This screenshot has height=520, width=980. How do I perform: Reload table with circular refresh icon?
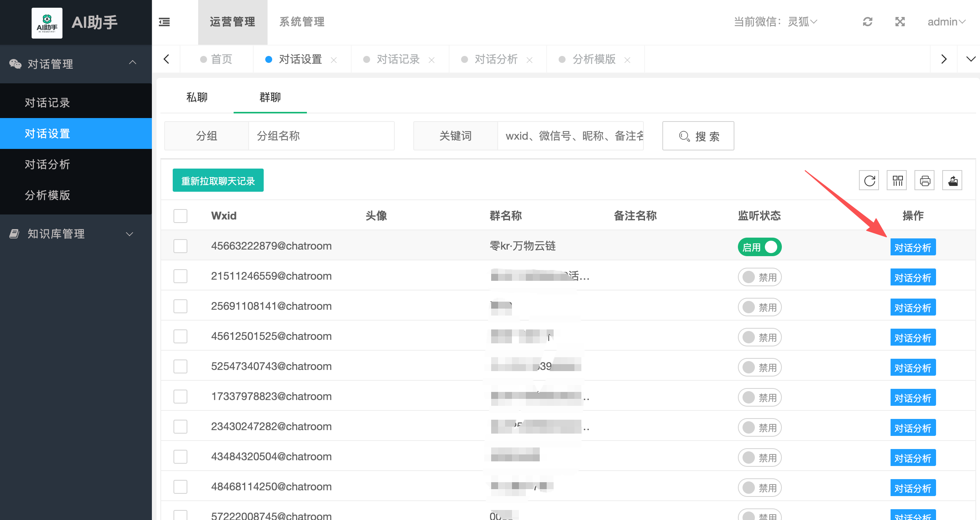tap(869, 181)
